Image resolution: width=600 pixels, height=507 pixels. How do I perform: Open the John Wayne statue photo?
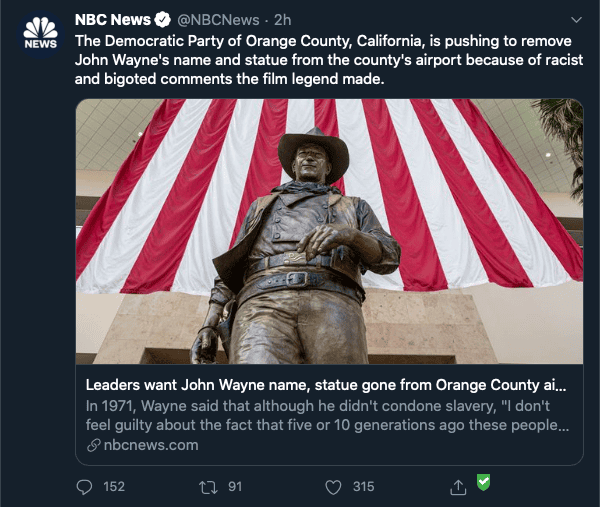coord(329,231)
